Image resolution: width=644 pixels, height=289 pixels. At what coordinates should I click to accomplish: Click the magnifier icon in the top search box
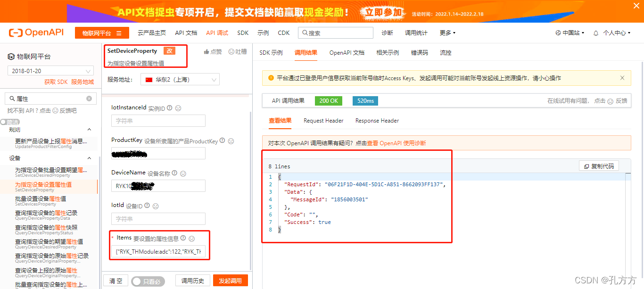point(305,33)
